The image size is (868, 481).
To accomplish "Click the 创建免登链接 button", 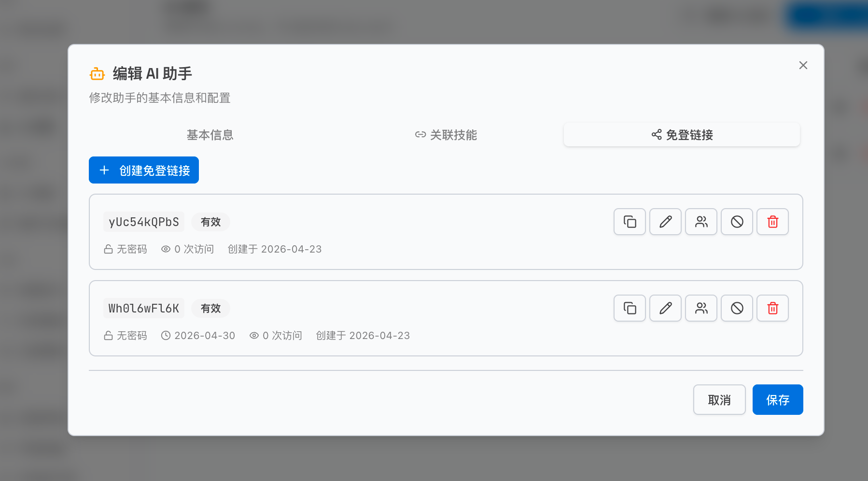I will 143,170.
